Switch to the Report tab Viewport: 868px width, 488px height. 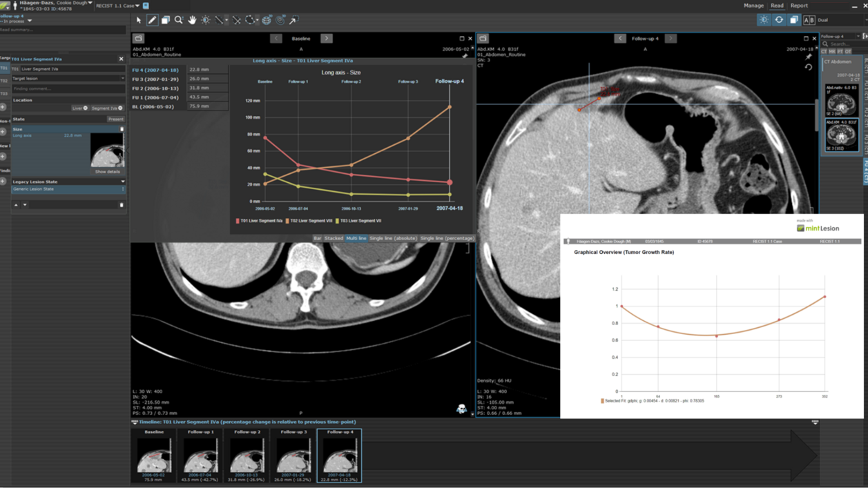799,6
